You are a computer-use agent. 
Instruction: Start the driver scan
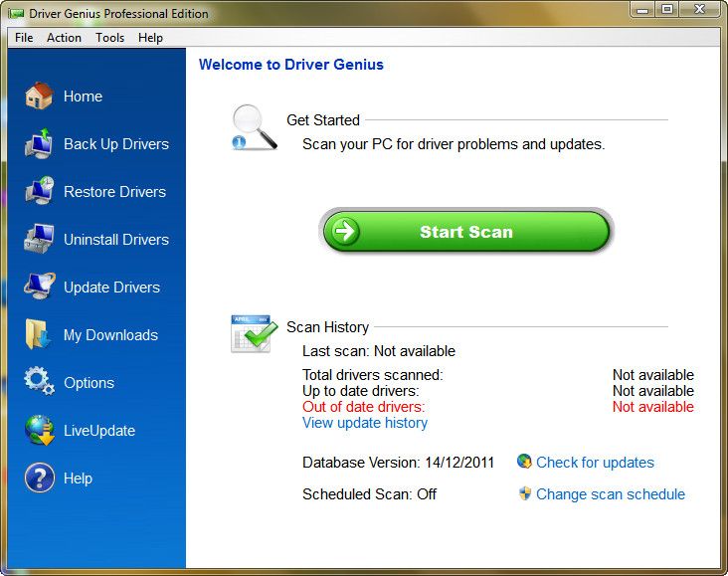466,231
